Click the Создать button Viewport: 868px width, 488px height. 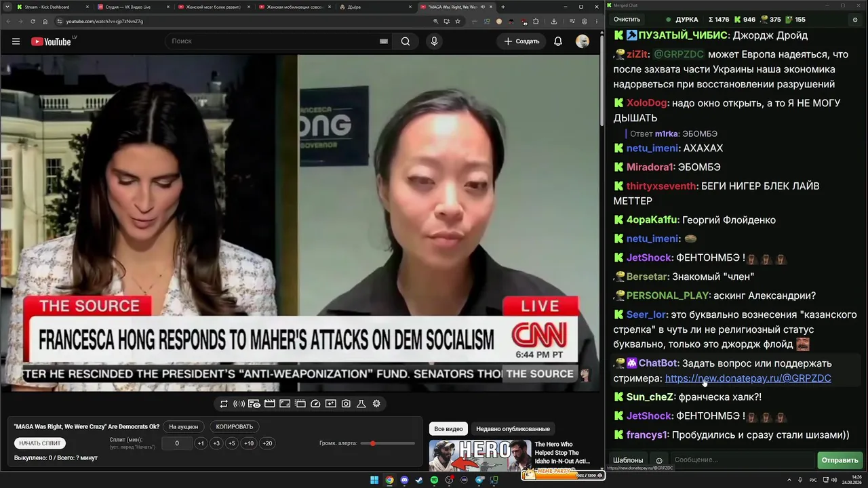point(521,41)
